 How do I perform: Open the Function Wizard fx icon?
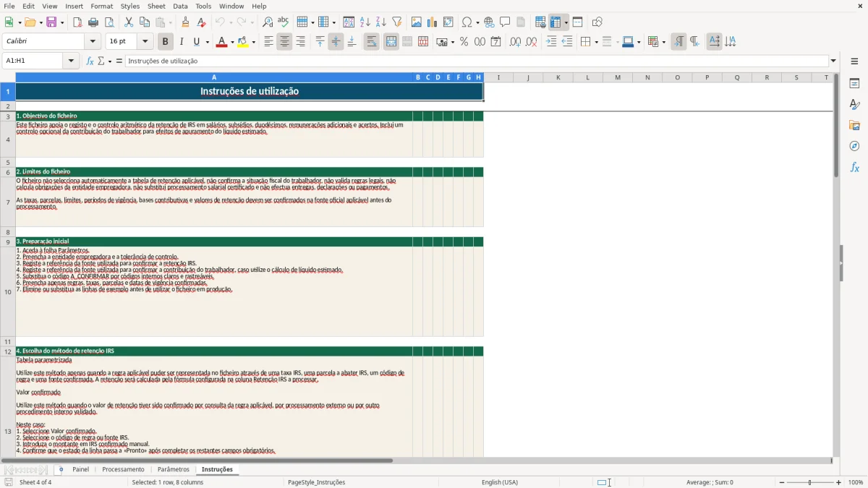pos(90,61)
